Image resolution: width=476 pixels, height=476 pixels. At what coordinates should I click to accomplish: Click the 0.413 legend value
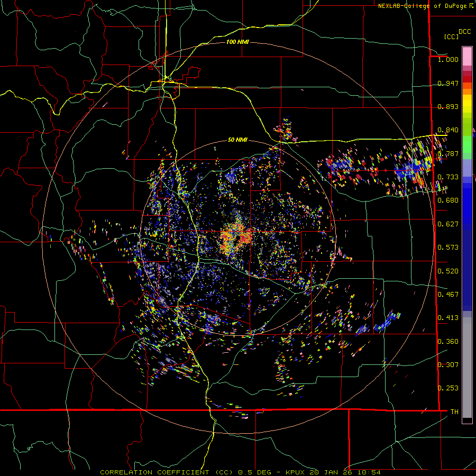pos(448,317)
